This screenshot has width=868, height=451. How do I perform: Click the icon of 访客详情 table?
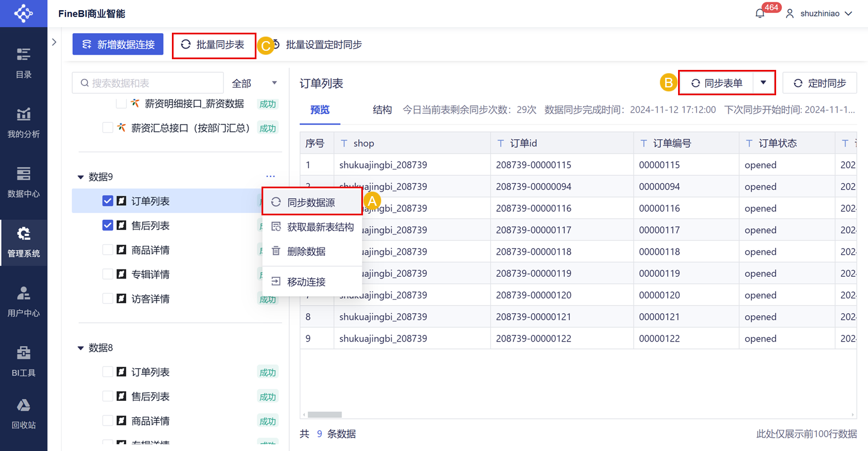click(121, 299)
